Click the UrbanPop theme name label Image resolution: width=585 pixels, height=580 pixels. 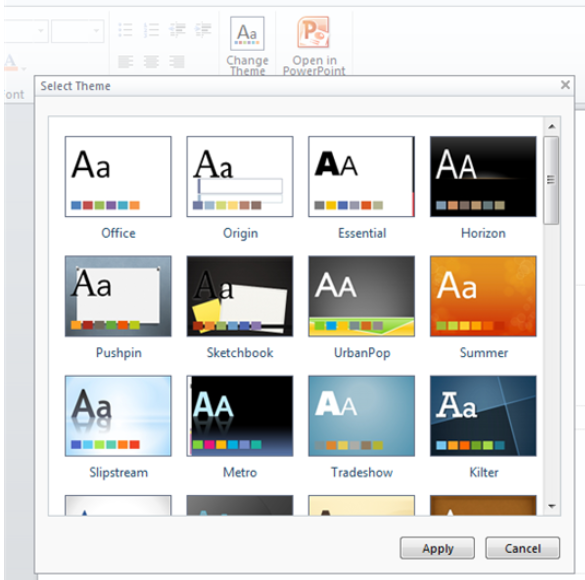click(362, 353)
